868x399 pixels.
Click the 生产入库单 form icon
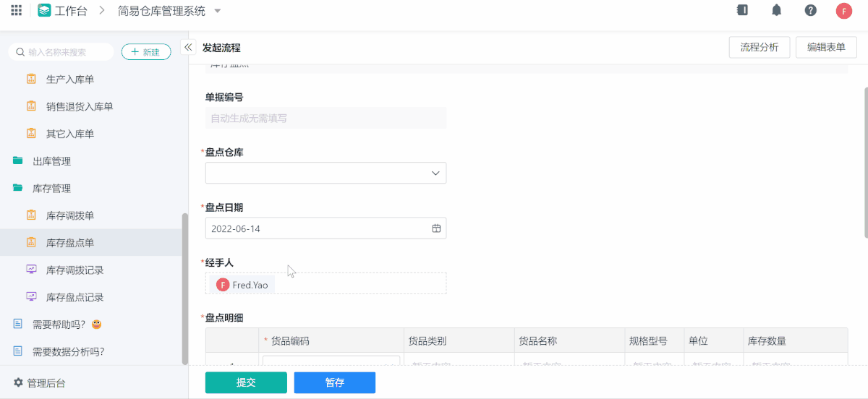(31, 79)
